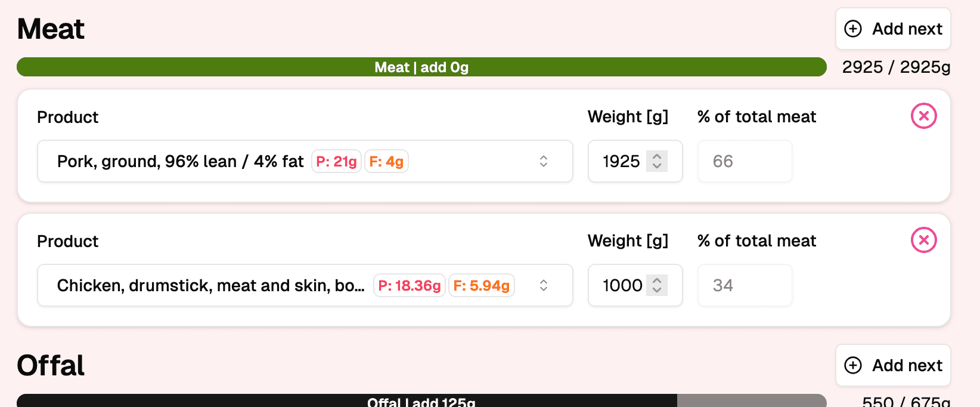Click the green Meat progress bar
980x407 pixels.
click(x=421, y=67)
